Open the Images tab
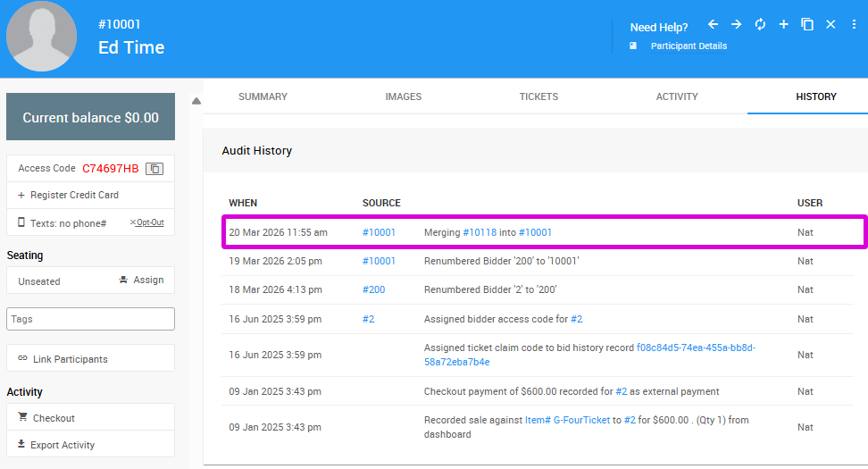Viewport: 868px width, 469px height. (403, 96)
